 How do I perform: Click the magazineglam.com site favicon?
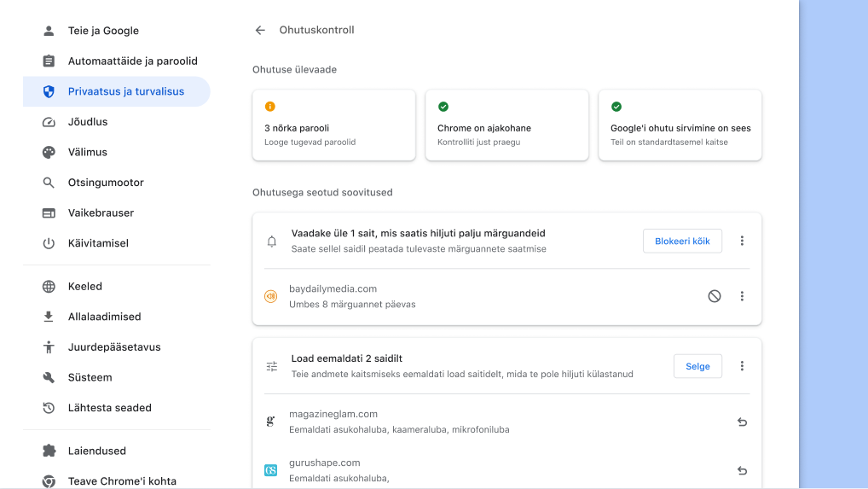point(270,422)
